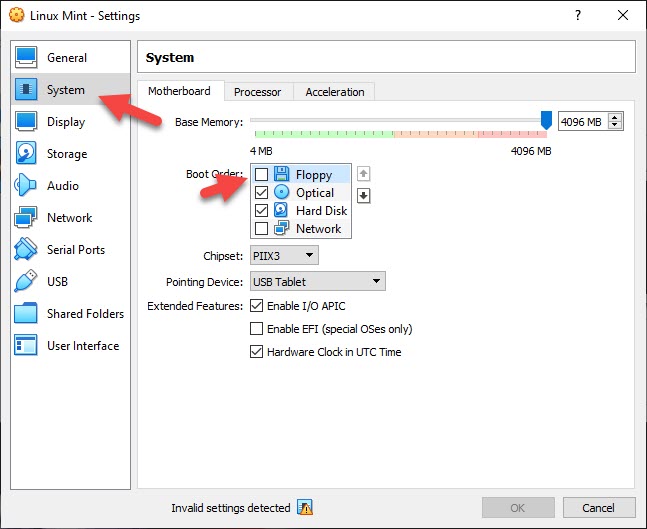Open the Acceleration tab
The height and width of the screenshot is (529, 647).
click(335, 92)
